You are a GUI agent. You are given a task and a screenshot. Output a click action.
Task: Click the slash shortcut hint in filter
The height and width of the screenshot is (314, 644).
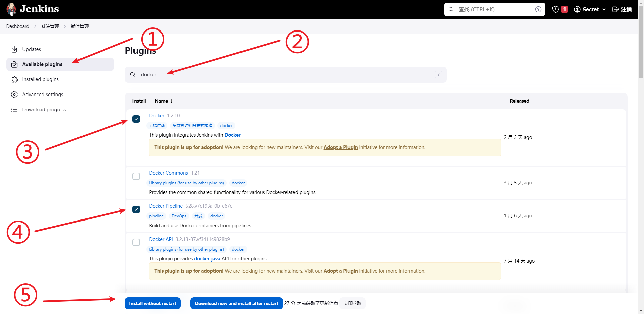[x=438, y=75]
